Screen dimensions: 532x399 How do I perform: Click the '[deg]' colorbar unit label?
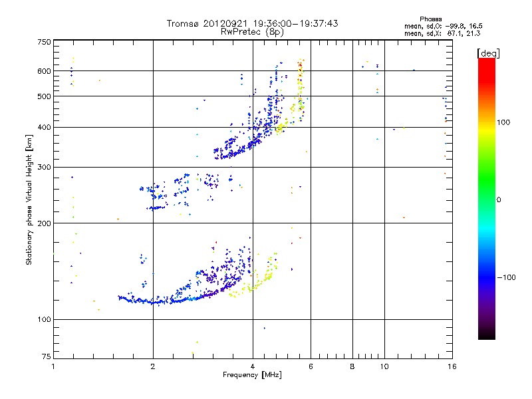click(x=488, y=53)
